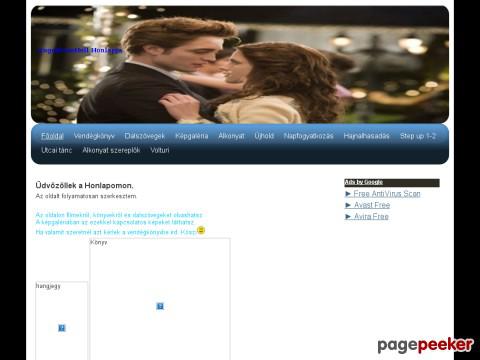
Task: Select Újhold in navigation bar
Action: pyautogui.click(x=264, y=136)
